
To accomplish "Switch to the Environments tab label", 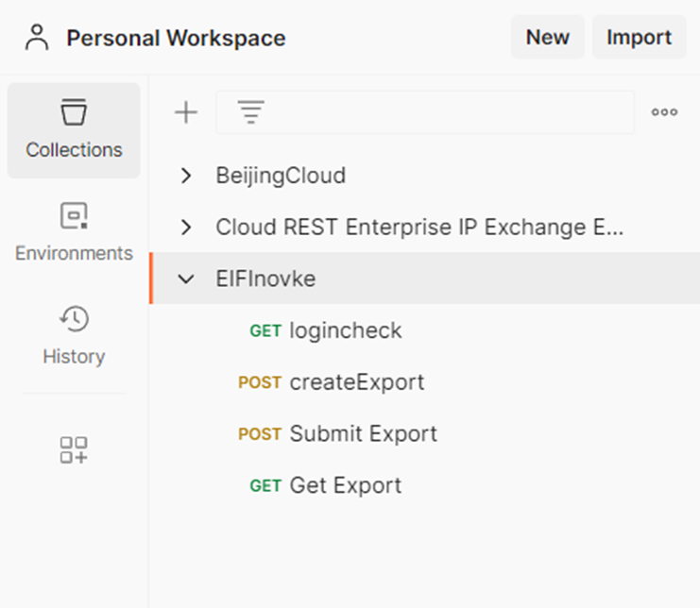I will (x=74, y=253).
